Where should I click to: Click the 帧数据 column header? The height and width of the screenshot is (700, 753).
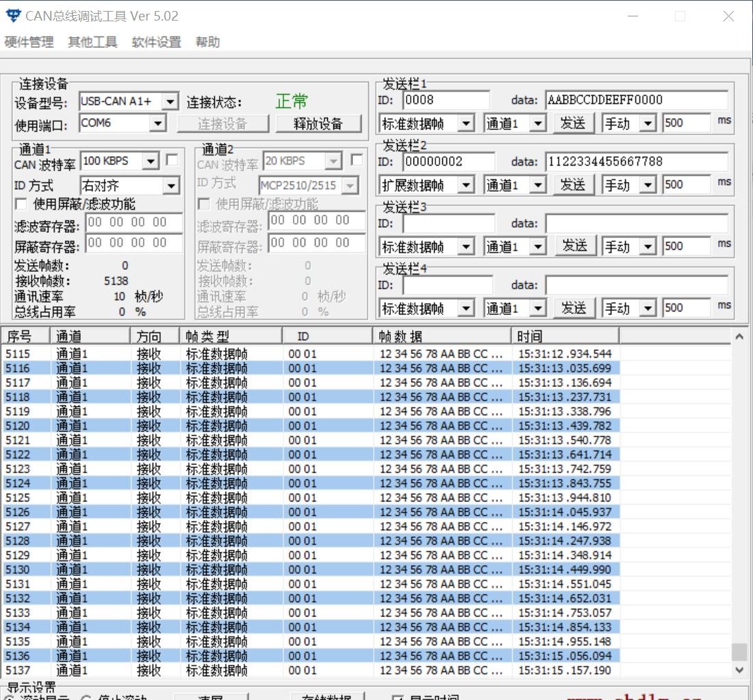click(442, 336)
